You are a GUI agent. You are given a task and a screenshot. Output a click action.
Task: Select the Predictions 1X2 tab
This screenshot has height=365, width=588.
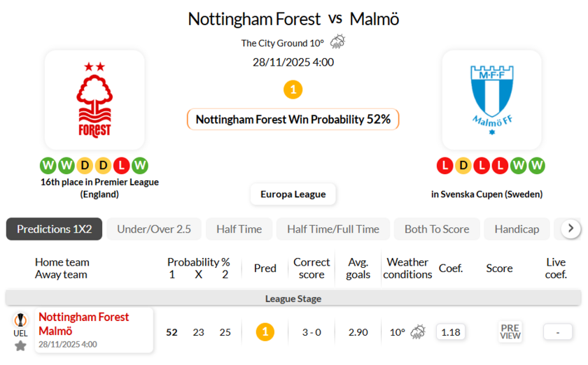[54, 229]
